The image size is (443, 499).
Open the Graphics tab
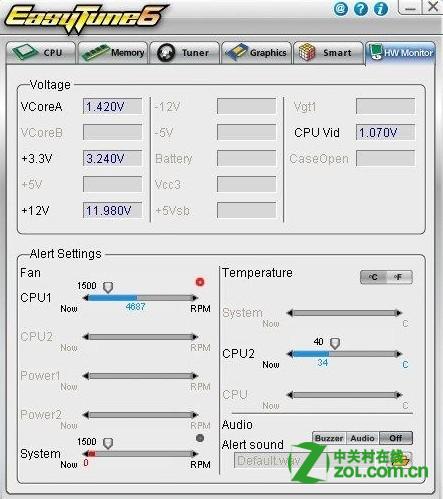tap(256, 53)
